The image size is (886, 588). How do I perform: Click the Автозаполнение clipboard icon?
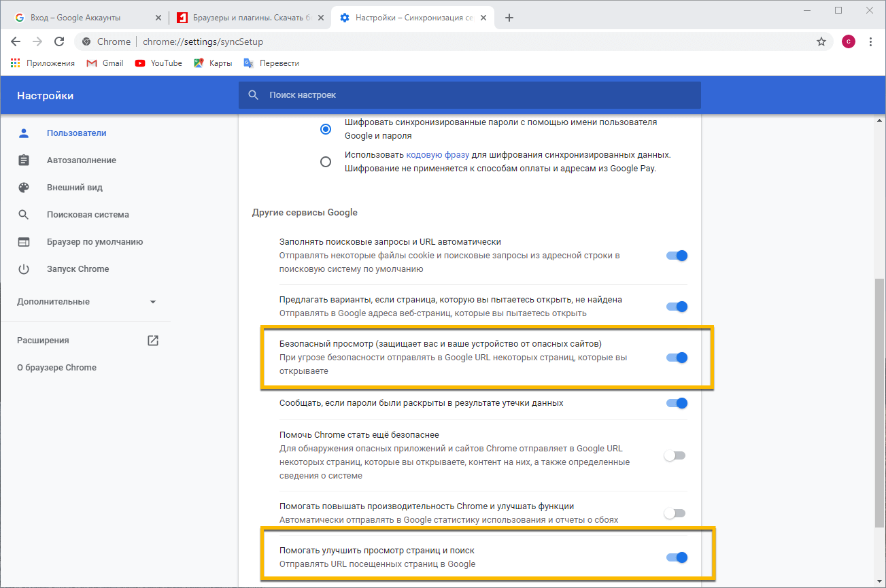(24, 160)
